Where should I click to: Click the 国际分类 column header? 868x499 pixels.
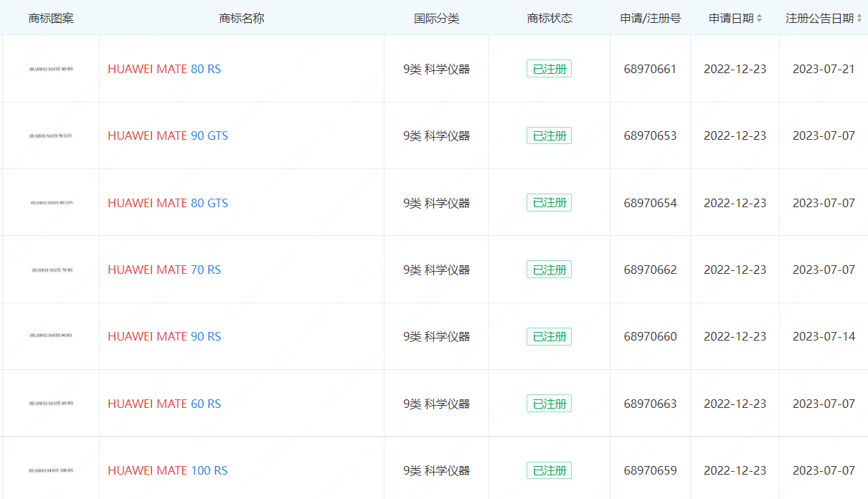coord(437,19)
